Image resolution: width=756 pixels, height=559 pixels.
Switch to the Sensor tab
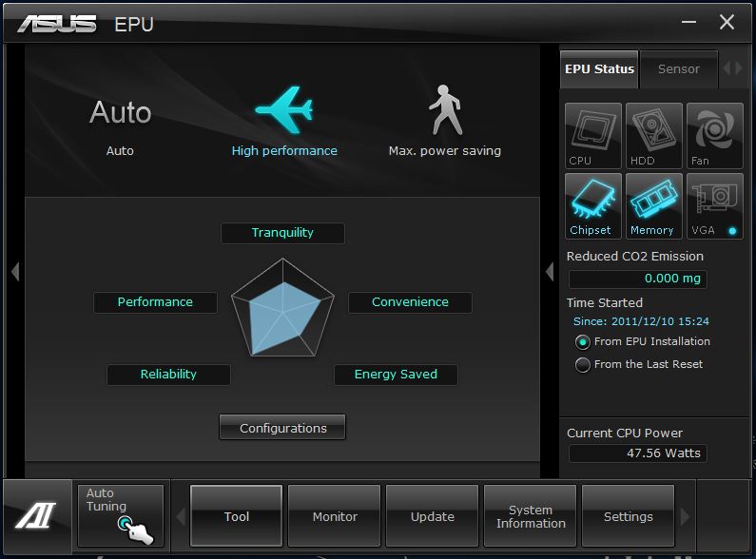click(679, 69)
